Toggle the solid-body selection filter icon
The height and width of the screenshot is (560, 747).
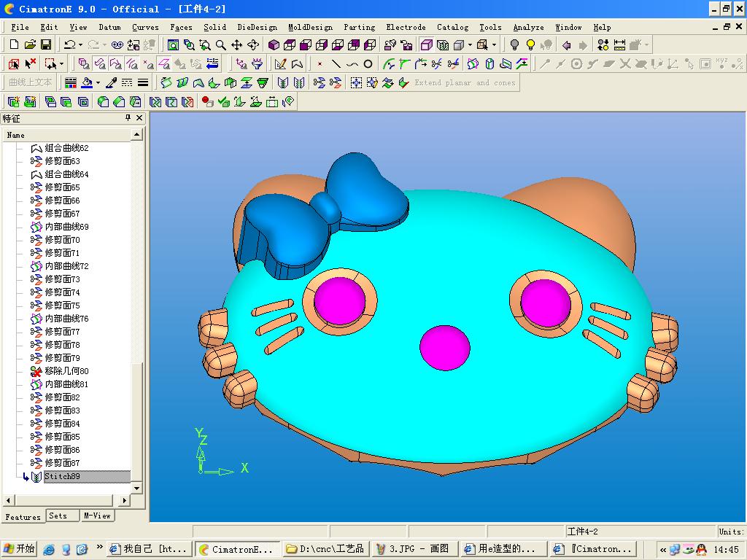click(84, 64)
